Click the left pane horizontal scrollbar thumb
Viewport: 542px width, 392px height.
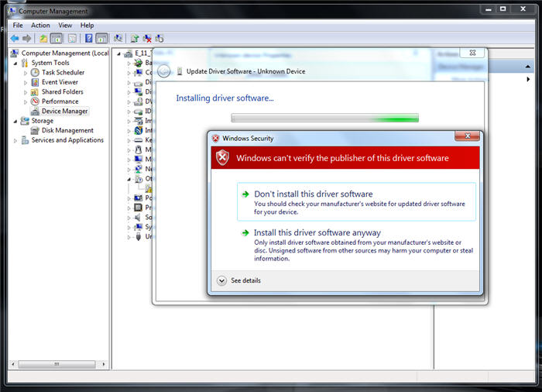[57, 364]
